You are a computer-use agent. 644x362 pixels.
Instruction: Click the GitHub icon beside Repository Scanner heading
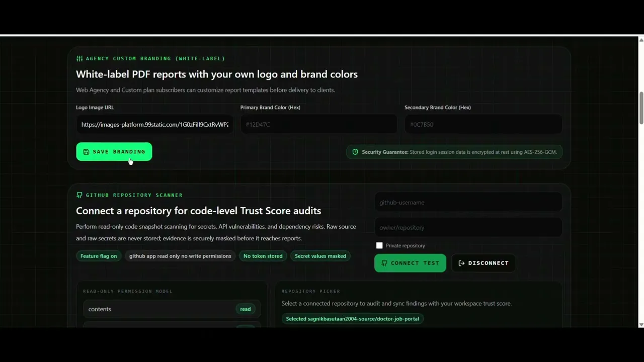79,195
